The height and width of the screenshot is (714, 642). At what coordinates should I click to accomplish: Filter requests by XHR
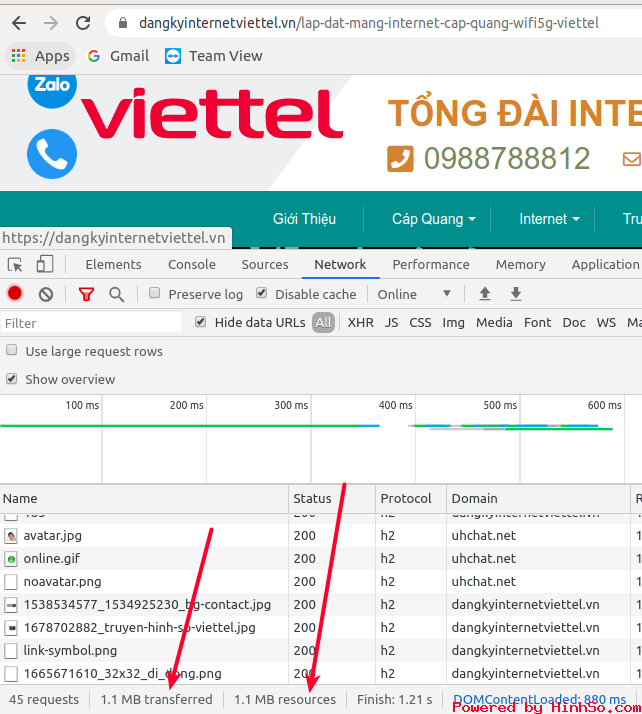pos(361,323)
